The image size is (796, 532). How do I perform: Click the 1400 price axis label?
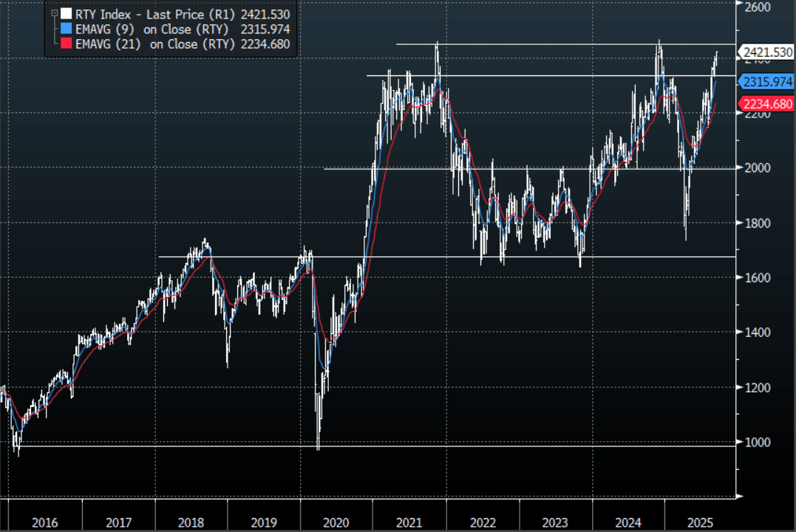(x=758, y=332)
